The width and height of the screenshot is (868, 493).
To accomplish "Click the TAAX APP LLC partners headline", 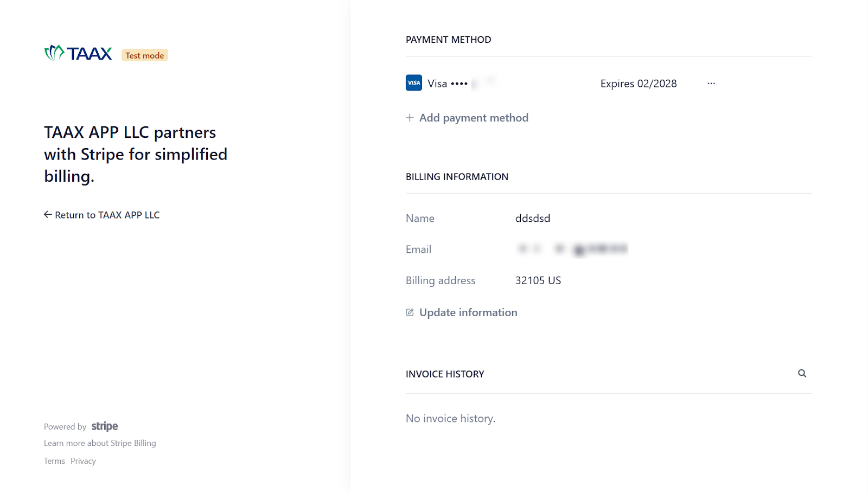I will coord(136,154).
